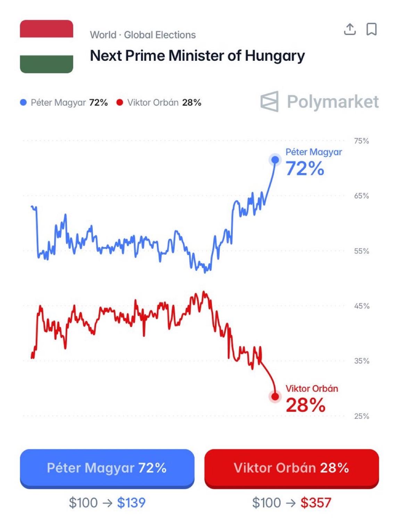The image size is (399, 532).
Task: Go to the World category link
Action: [103, 35]
